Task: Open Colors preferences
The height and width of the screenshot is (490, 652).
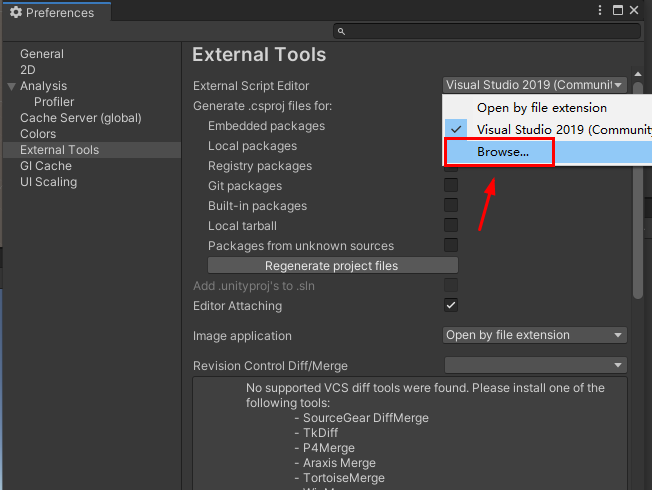Action: [38, 134]
